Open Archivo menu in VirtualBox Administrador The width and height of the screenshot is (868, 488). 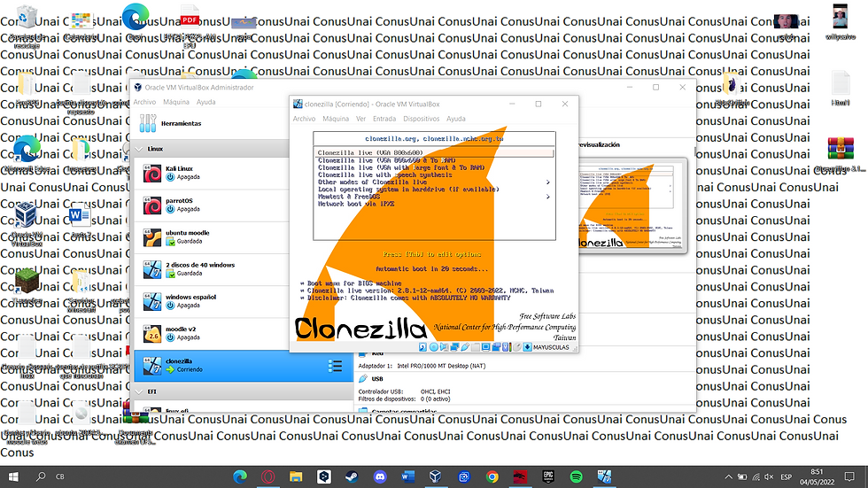point(144,103)
